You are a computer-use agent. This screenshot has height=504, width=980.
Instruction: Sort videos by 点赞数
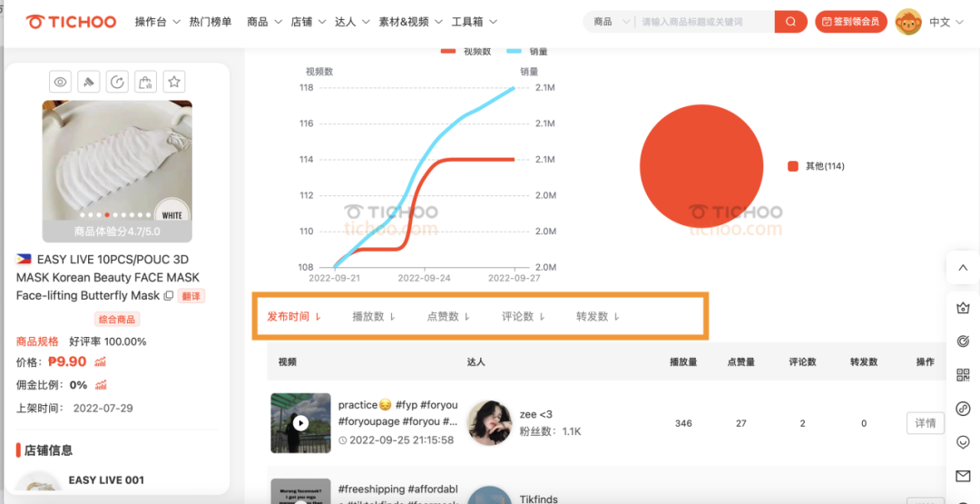pyautogui.click(x=449, y=316)
